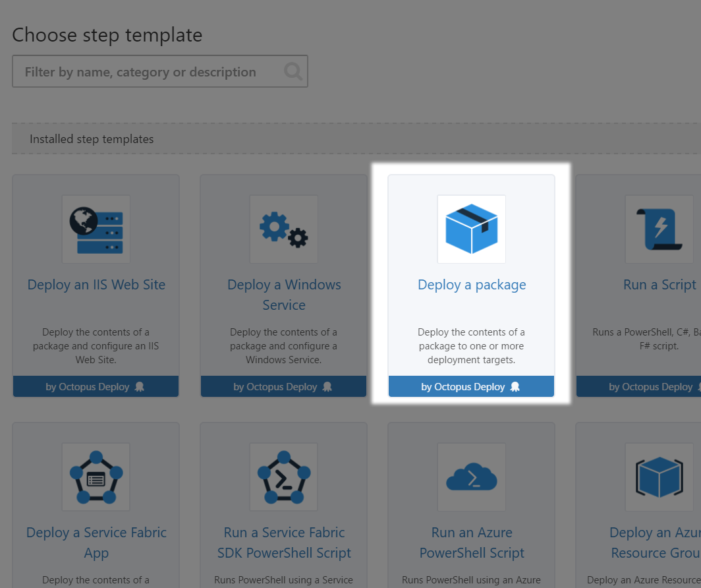Click the Service Fabric SDK PowerShell pentagon icon

pos(283,477)
